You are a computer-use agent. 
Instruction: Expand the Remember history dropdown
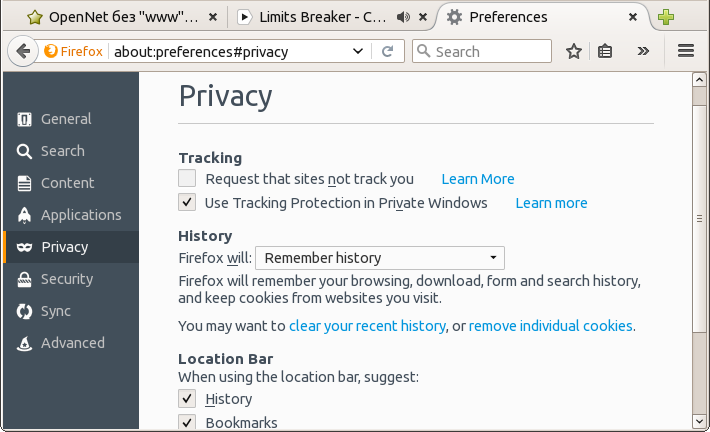coord(380,258)
